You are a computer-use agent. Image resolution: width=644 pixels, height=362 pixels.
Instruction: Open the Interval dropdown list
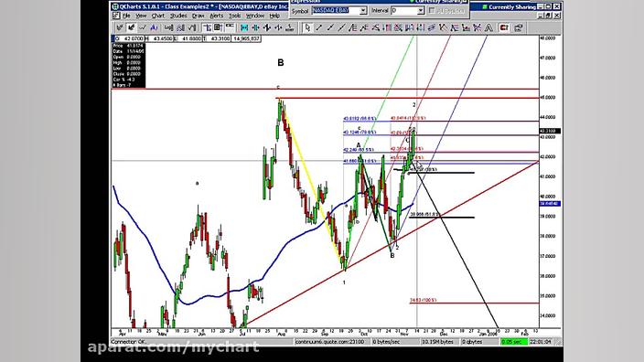point(421,11)
